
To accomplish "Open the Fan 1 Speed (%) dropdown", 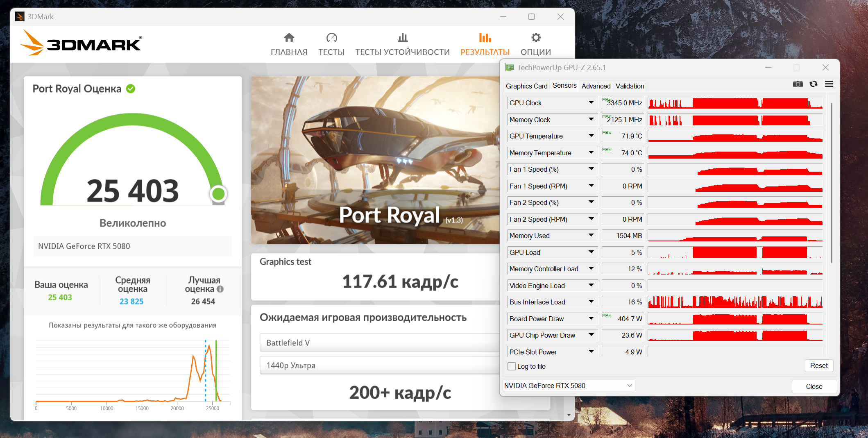I will tap(591, 169).
